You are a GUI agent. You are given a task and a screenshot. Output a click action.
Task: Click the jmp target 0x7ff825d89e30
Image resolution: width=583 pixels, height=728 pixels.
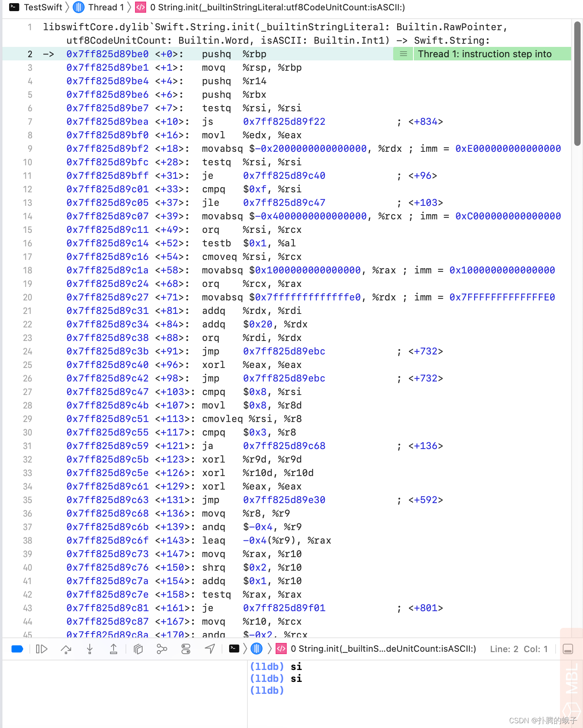(x=284, y=500)
